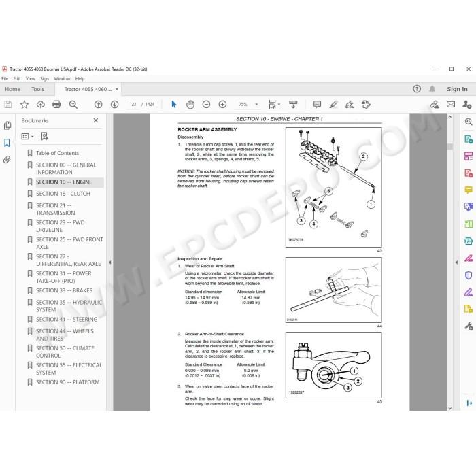Open the Edit menu
476x476 pixels.
pos(17,79)
